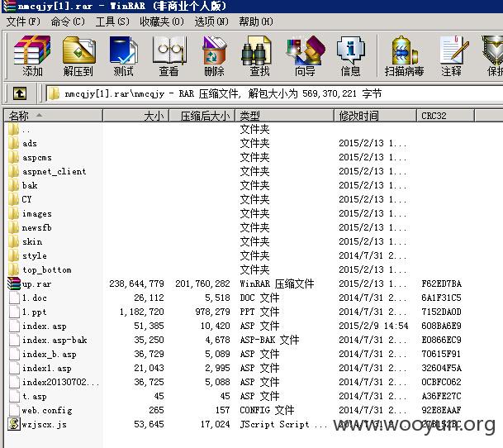Screen dimensions: 503x448
Task: Select the index_b.asp file name
Action: point(49,355)
